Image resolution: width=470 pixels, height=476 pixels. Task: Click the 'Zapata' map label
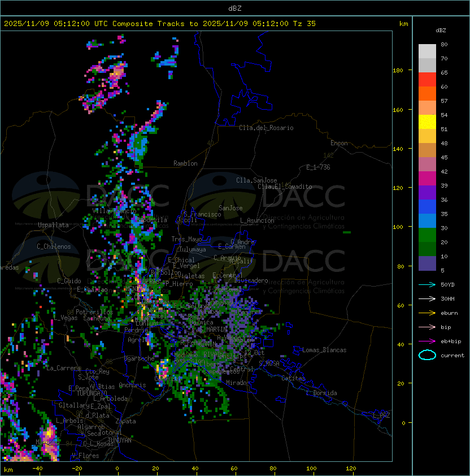tap(125, 421)
